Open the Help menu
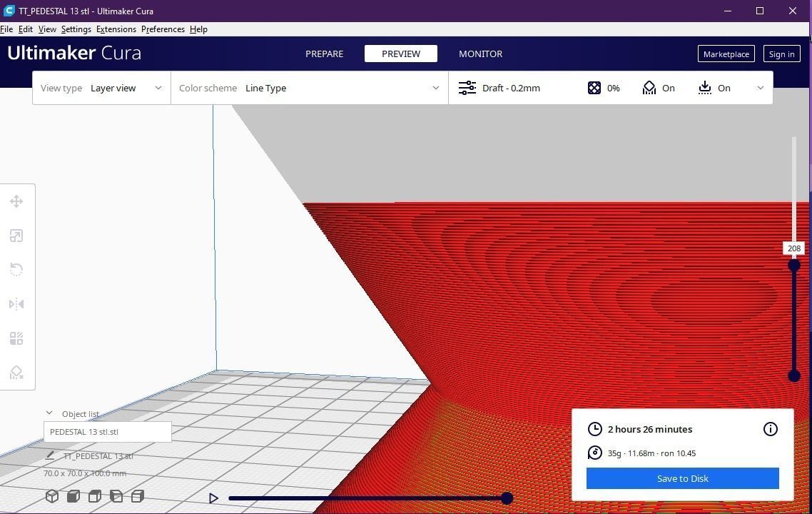812x514 pixels. click(198, 29)
